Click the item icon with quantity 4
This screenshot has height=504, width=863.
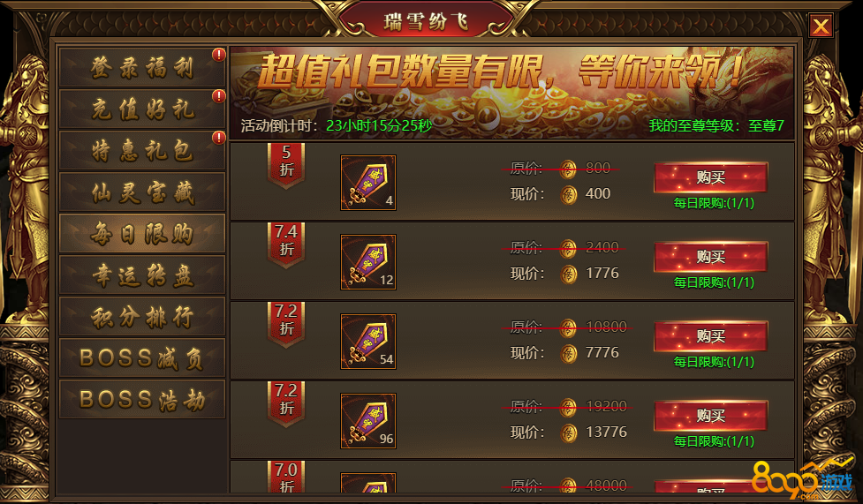(x=368, y=183)
